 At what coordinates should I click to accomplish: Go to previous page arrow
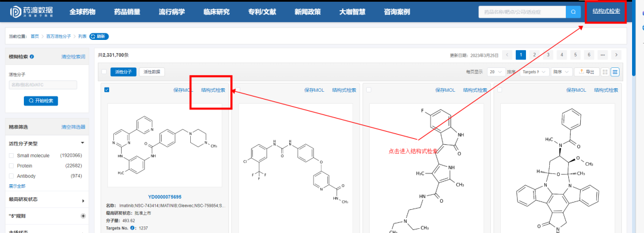point(507,55)
